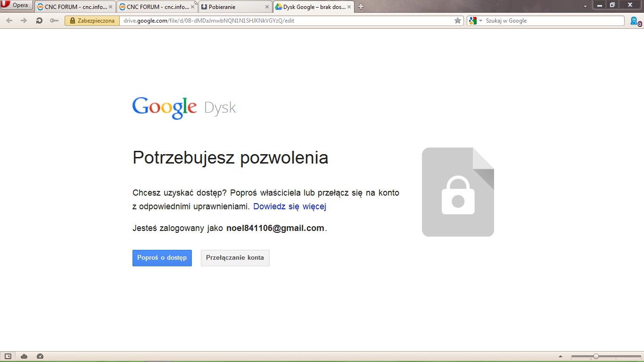The height and width of the screenshot is (362, 644).
Task: Go forward to next page
Action: [24, 21]
